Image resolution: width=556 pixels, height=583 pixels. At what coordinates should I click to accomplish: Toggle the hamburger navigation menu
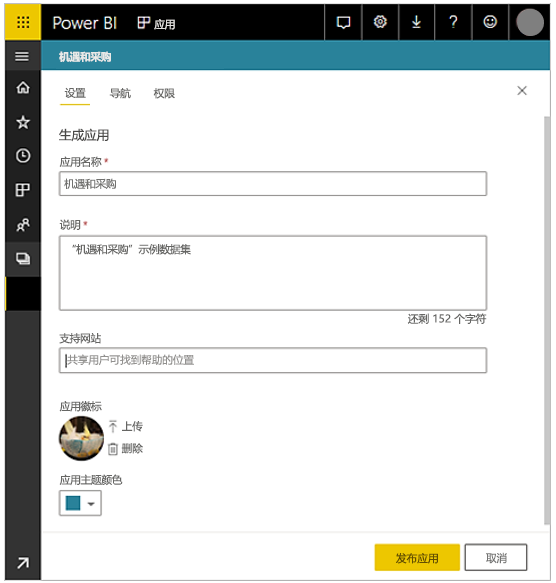tap(22, 56)
